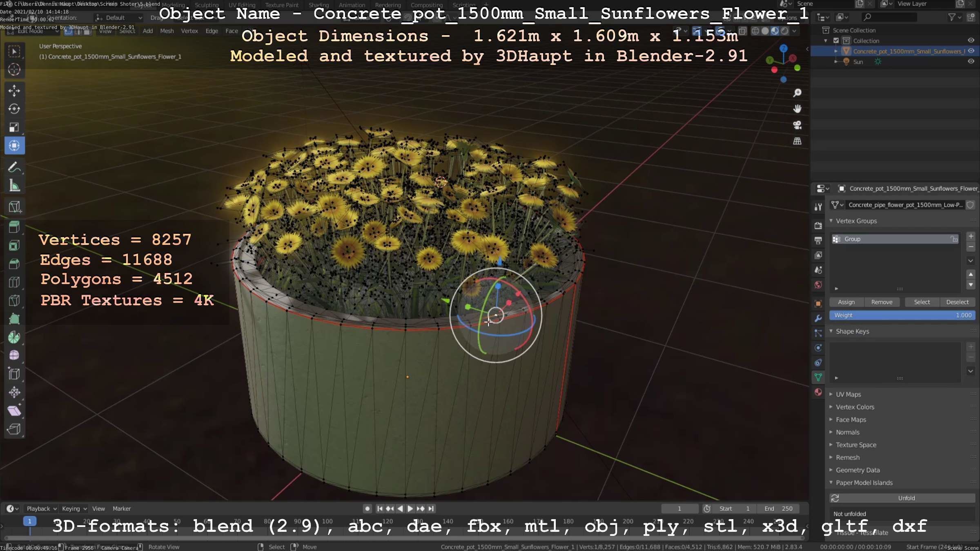Click the Assign vertex group button

coord(846,302)
